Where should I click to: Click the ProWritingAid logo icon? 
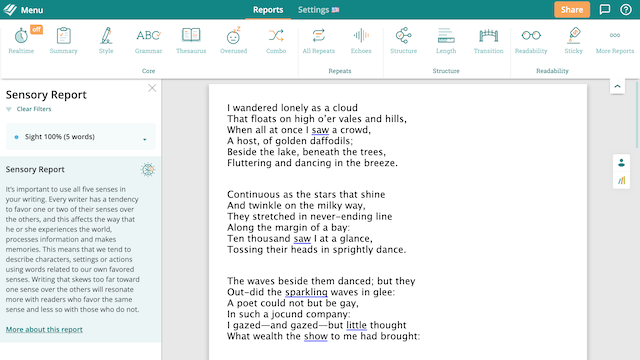[x=10, y=9]
